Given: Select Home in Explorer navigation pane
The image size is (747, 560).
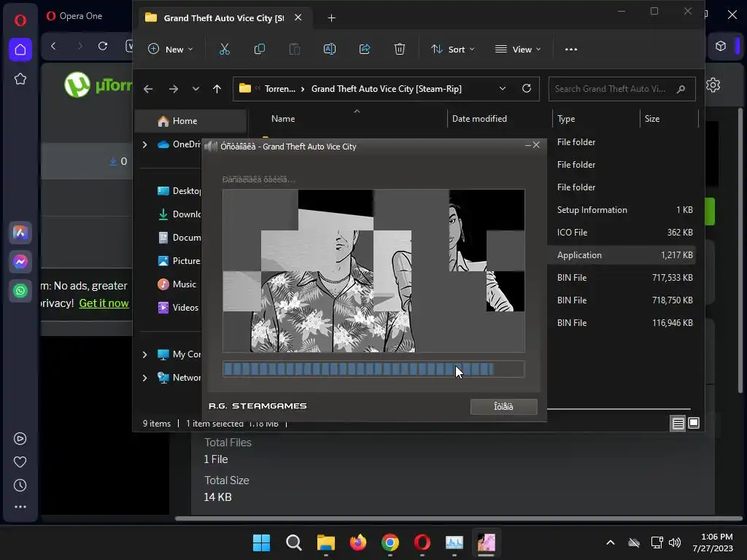Looking at the screenshot, I should [190, 121].
